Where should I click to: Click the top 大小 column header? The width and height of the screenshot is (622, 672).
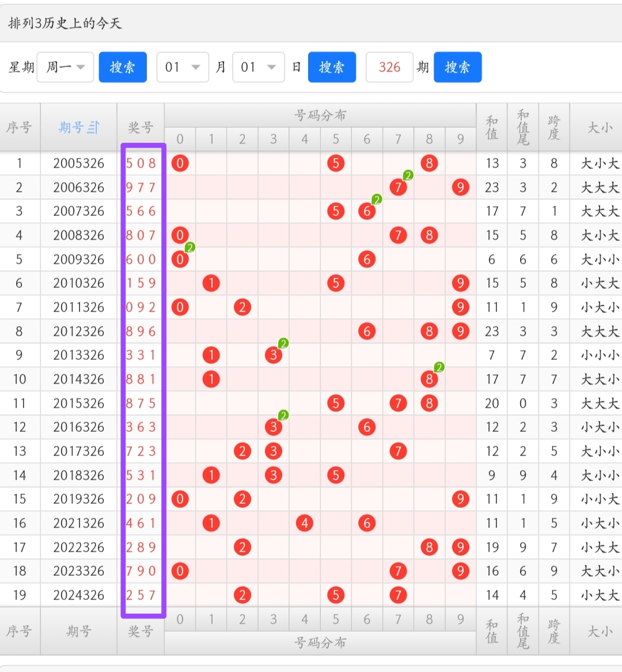tap(599, 127)
